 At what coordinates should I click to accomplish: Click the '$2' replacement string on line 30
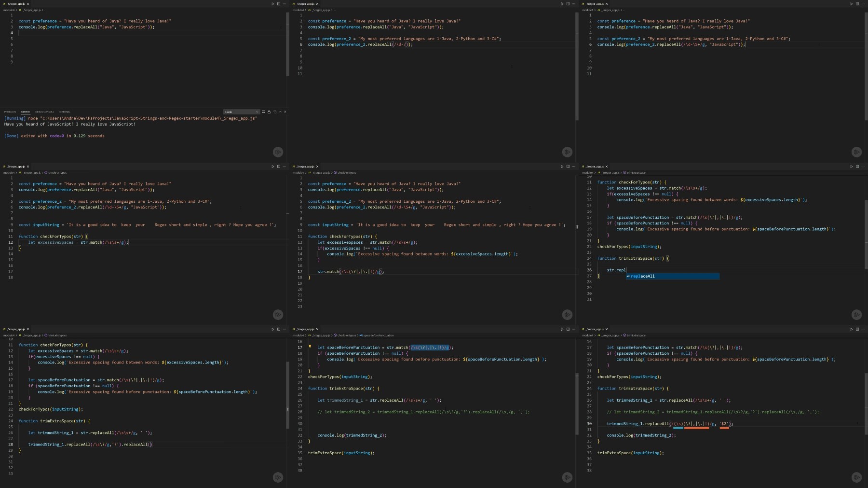click(x=724, y=423)
